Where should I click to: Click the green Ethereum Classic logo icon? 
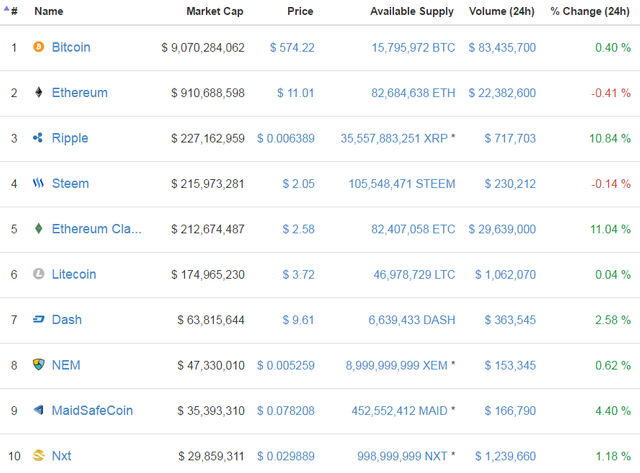point(39,228)
